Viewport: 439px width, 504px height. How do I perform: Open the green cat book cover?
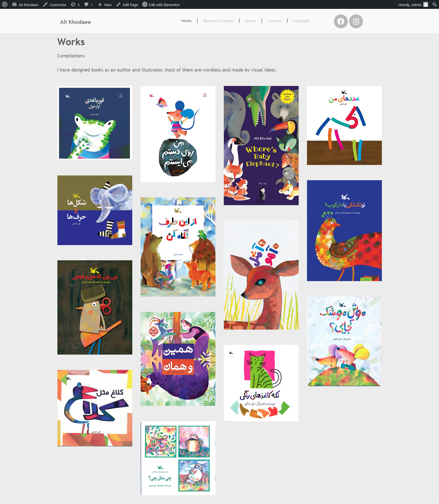tap(261, 383)
